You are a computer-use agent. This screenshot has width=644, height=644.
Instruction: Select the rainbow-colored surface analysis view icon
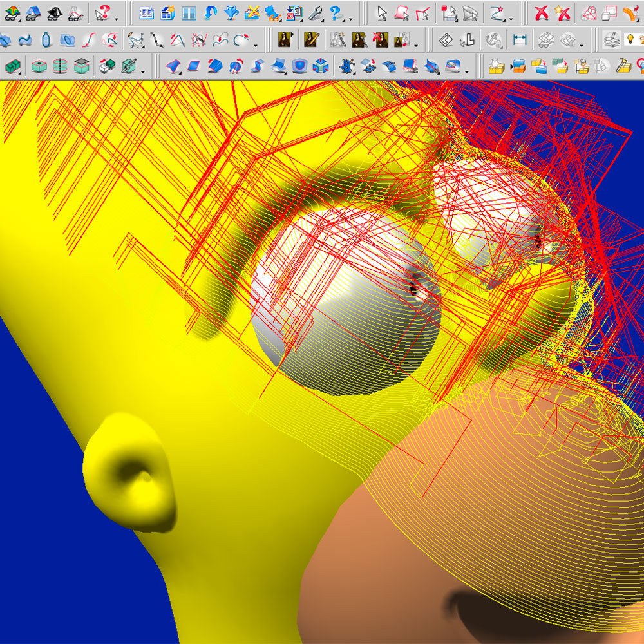(12, 14)
